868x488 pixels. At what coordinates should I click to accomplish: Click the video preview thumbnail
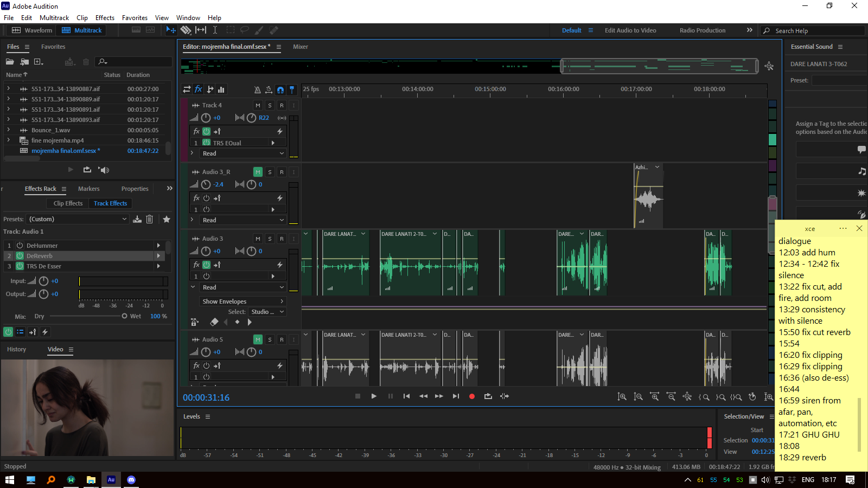coord(87,408)
